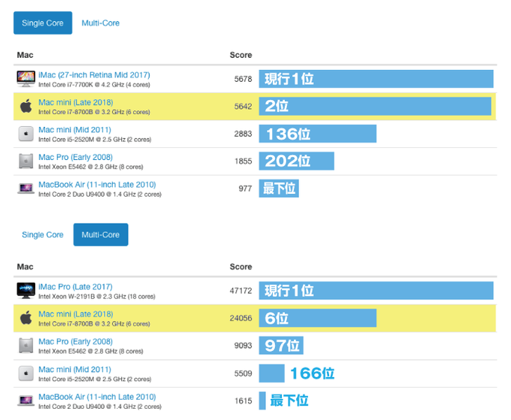Viewport: 511px width, 420px height.
Task: Click MacBook Air icon beside score 1615
Action: 26,400
